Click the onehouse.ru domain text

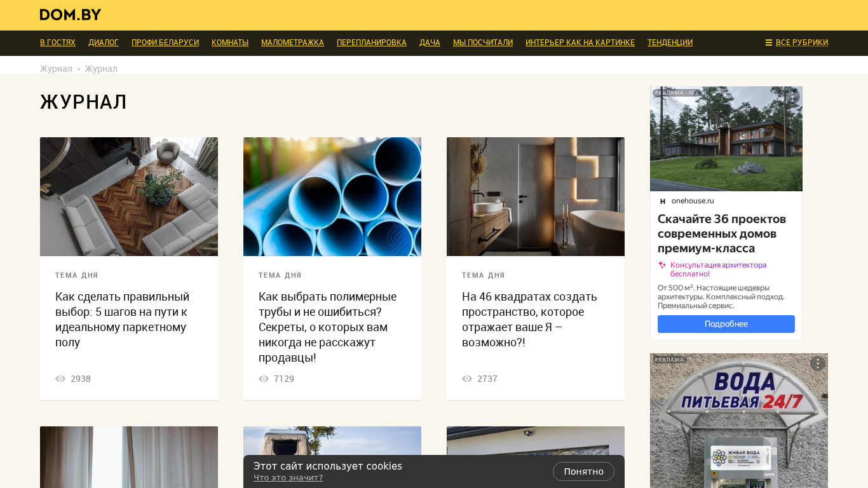coord(693,201)
